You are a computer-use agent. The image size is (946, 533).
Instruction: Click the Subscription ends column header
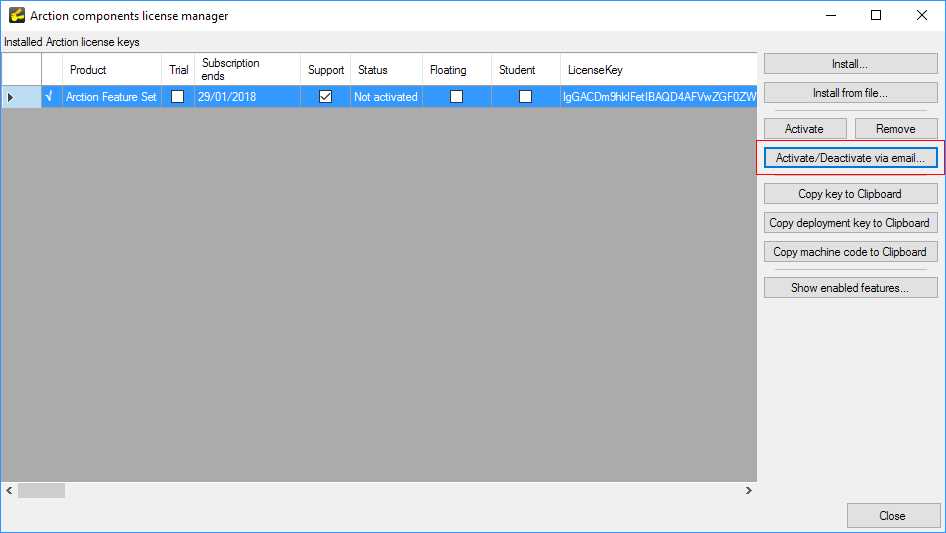(247, 69)
